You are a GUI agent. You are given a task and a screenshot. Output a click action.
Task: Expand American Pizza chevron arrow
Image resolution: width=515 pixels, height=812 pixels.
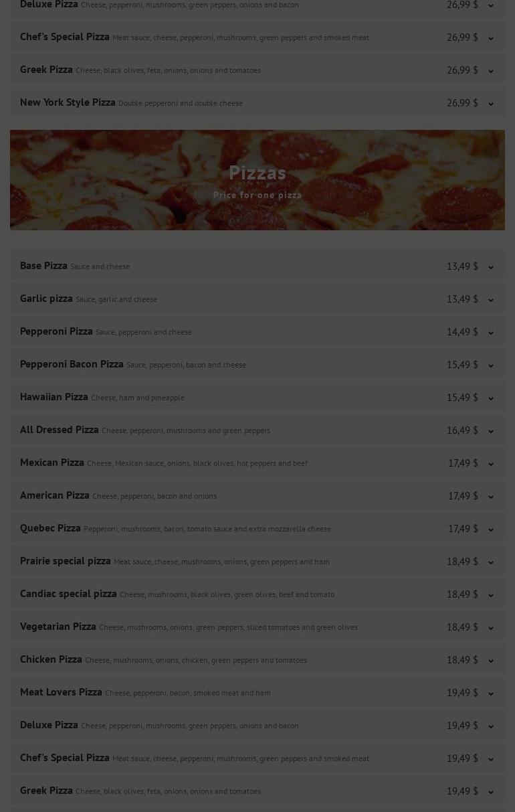pos(490,497)
